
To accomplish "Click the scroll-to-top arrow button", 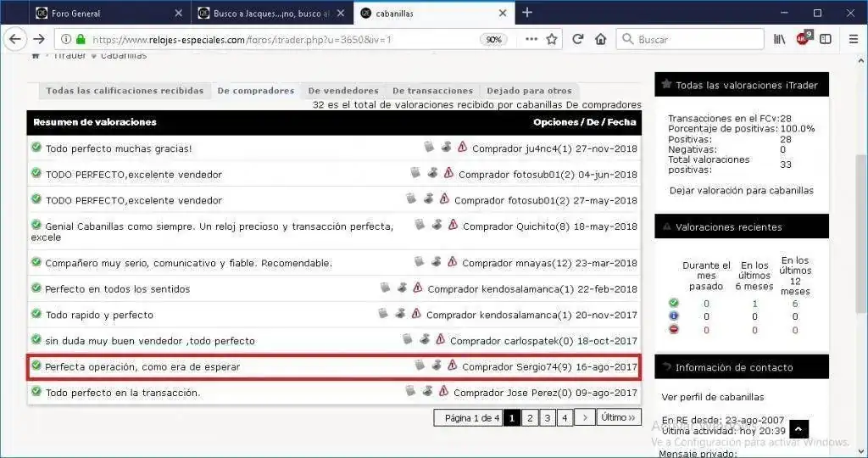I will click(798, 430).
